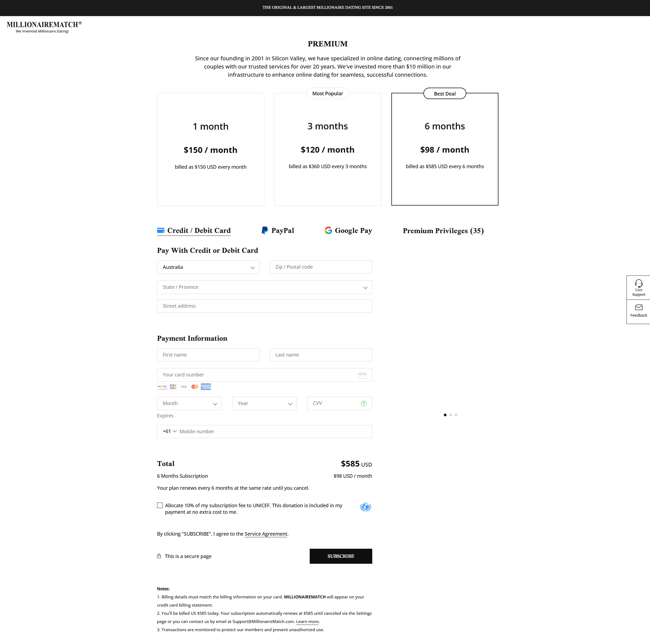Switch to PayPal payment tab
The image size is (650, 644).
pos(277,230)
